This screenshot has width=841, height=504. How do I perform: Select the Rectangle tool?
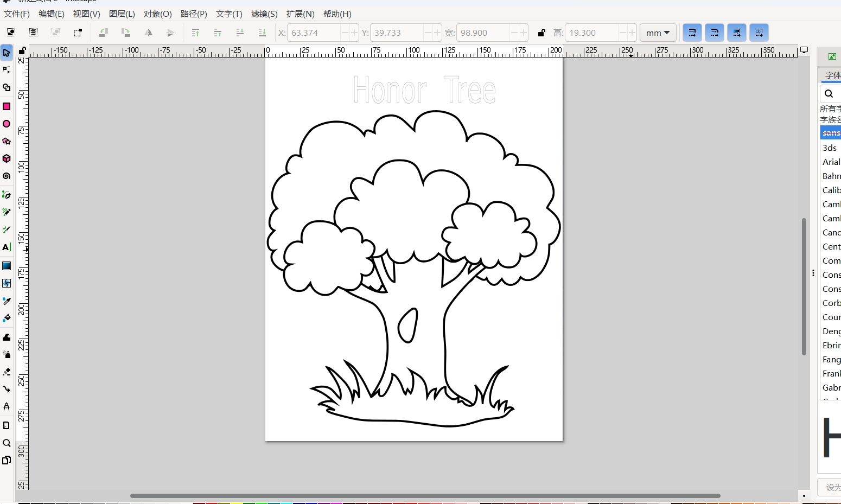click(x=7, y=106)
